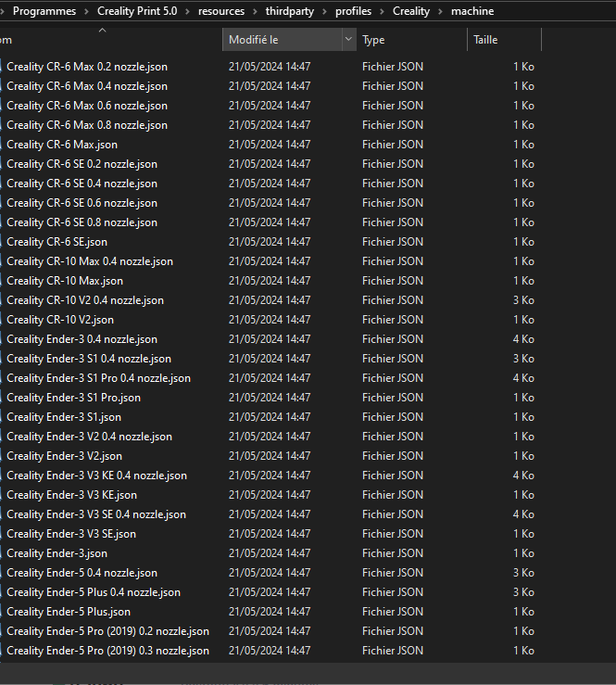
Task: Select file Creality CR-10 V2.json
Action: (x=60, y=320)
